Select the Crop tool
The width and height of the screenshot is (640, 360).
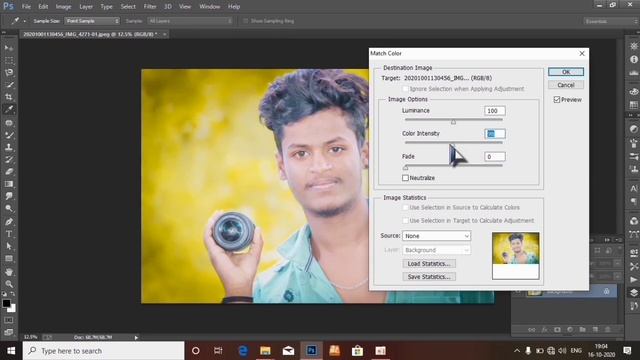(x=9, y=97)
